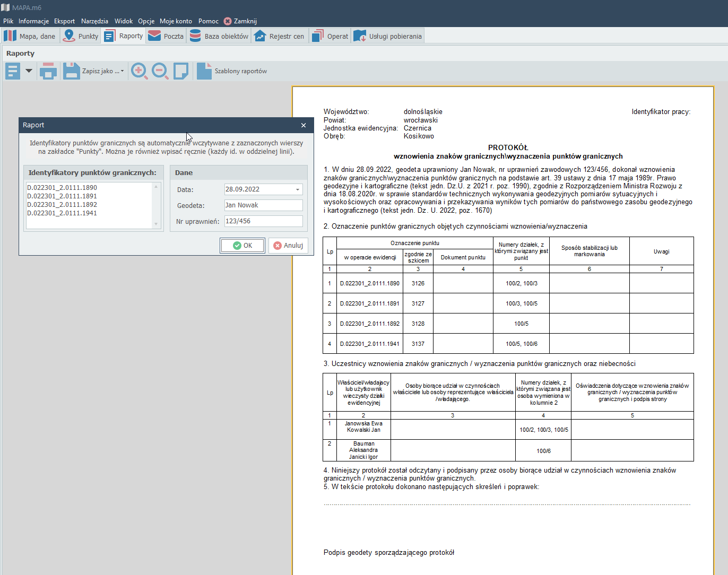Click the Geodeta name input field
Viewport: 728px width, 575px height.
(263, 205)
